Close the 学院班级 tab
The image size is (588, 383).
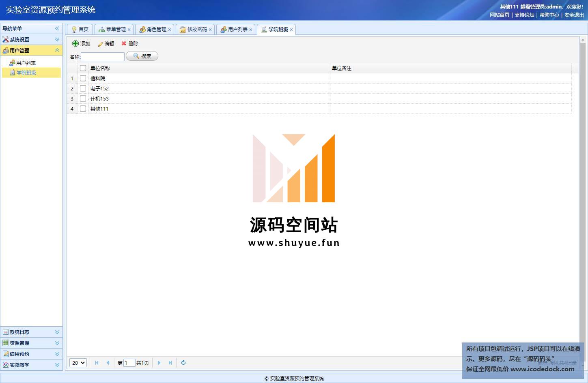pos(291,30)
